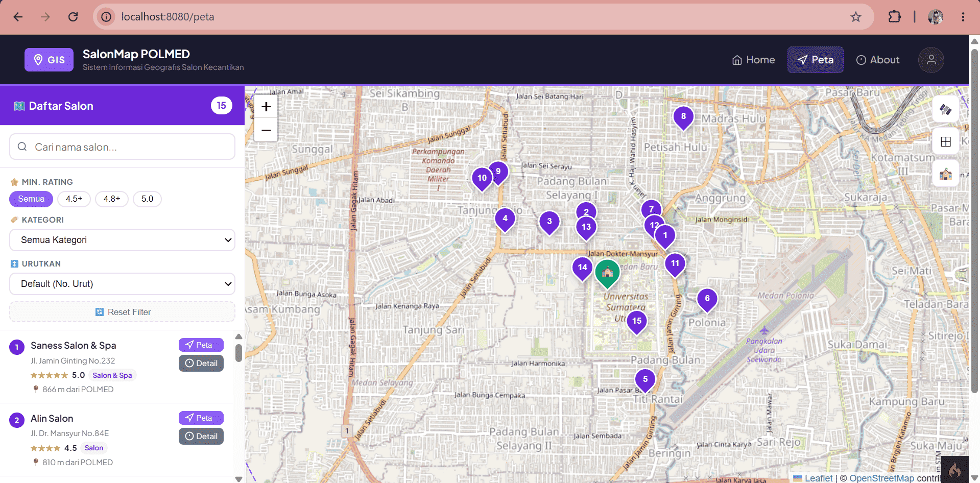Open Chrome three-dot menu
This screenshot has height=483, width=980.
click(x=963, y=17)
